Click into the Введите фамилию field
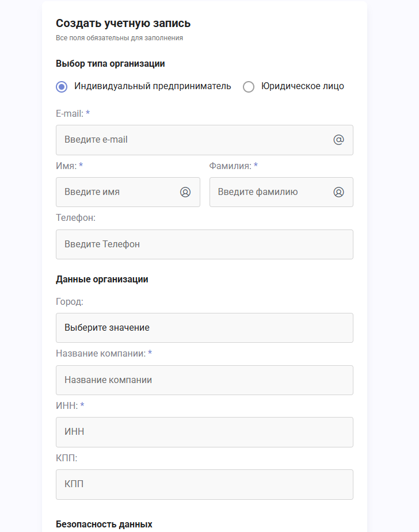 coord(281,192)
